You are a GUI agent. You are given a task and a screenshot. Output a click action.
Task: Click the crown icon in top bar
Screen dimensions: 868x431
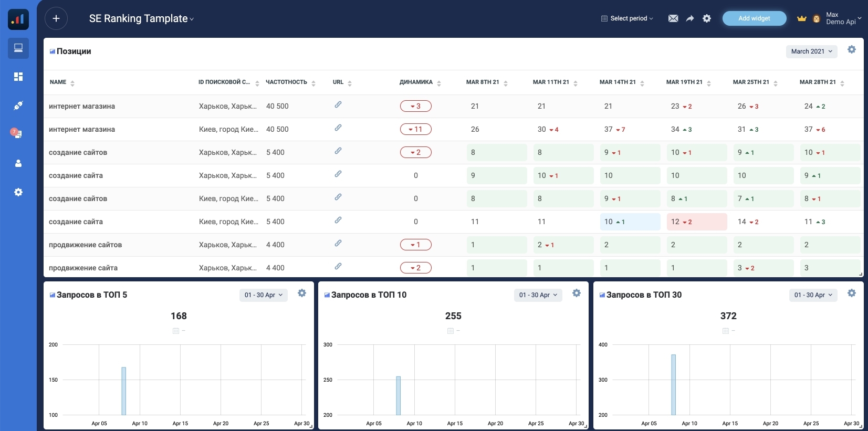pos(801,18)
